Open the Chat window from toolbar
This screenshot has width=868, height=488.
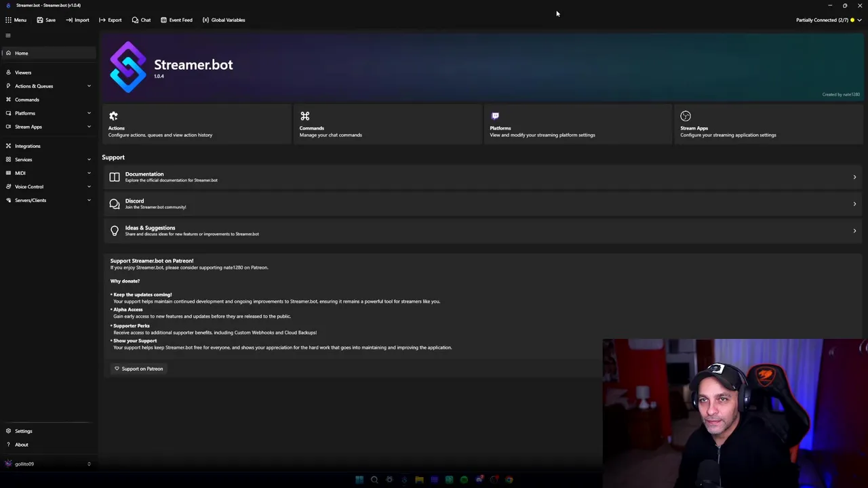(141, 20)
